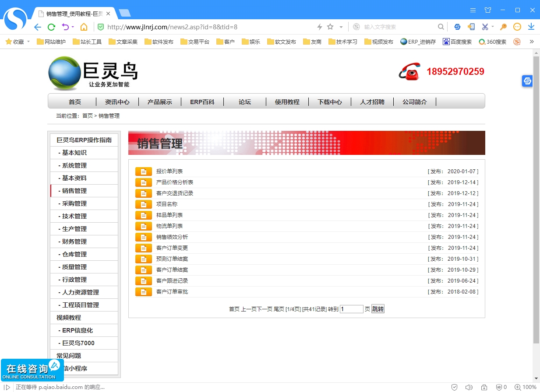Image resolution: width=540 pixels, height=392 pixels.
Task: Select 下载中心 navigation menu item
Action: click(x=329, y=102)
